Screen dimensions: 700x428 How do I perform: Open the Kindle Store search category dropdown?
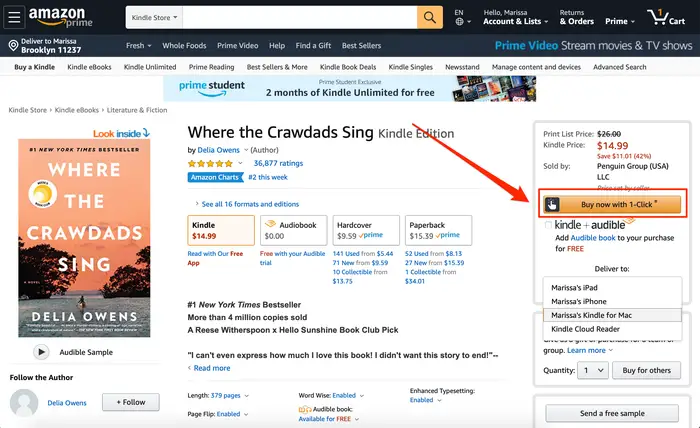pyautogui.click(x=154, y=17)
